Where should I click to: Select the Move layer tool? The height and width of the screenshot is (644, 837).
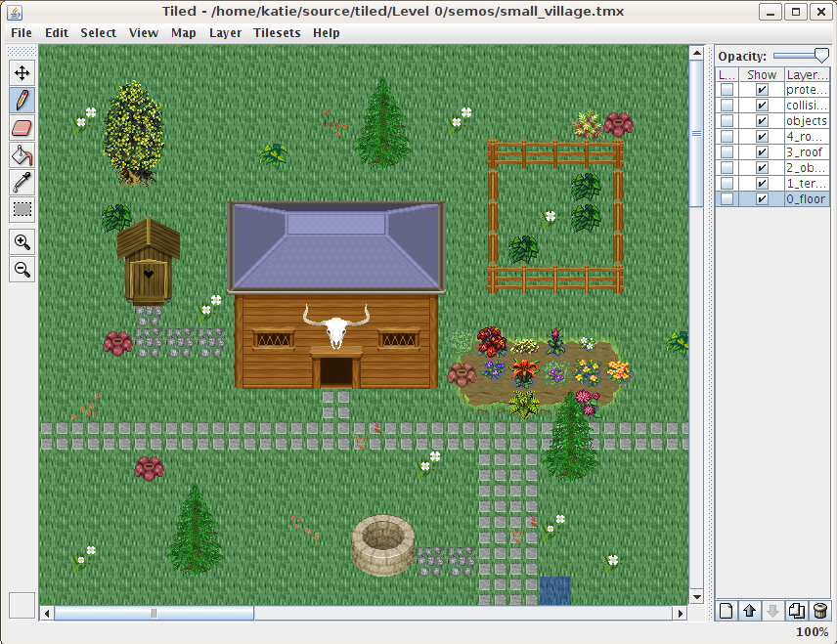[22, 72]
